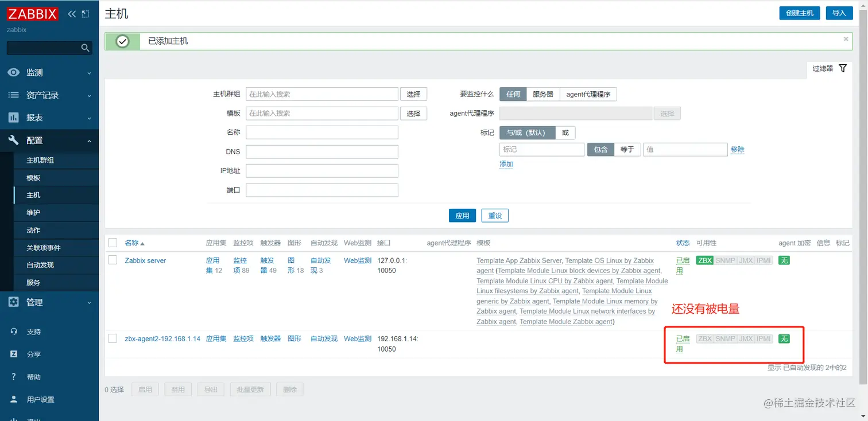868x421 pixels.
Task: Click the 帮助 question mark icon
Action: click(x=14, y=377)
